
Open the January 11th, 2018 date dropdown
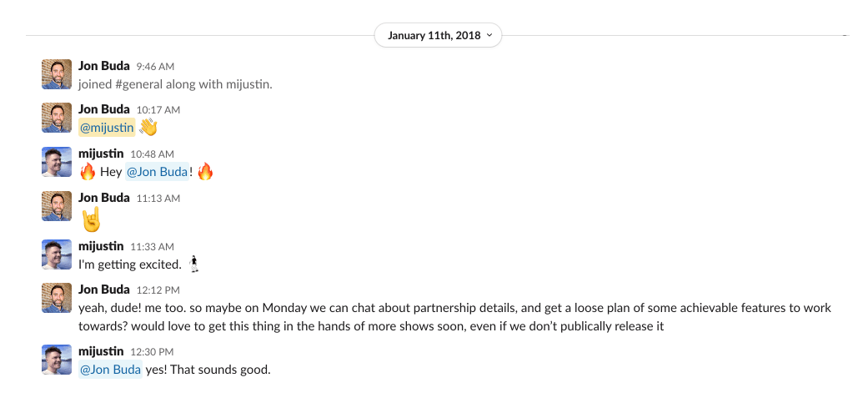(x=438, y=35)
